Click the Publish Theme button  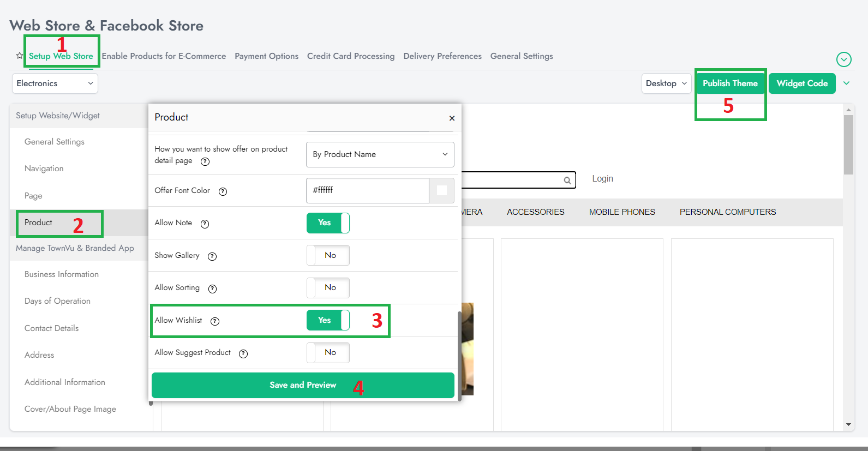point(730,83)
